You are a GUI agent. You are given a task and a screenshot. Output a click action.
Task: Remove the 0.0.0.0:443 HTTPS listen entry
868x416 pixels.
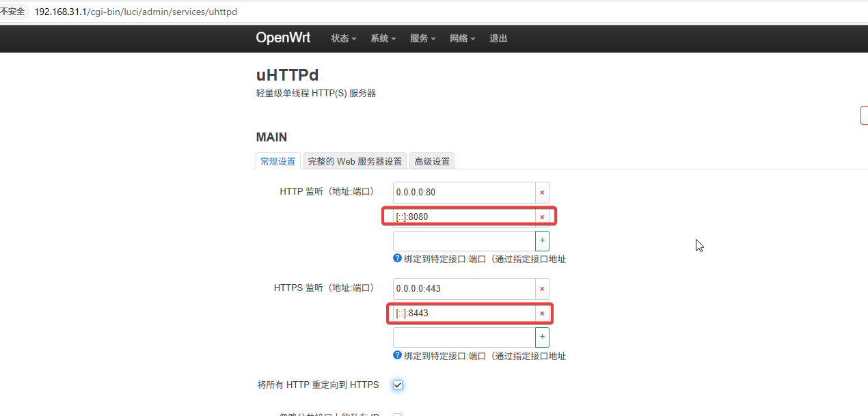(542, 289)
